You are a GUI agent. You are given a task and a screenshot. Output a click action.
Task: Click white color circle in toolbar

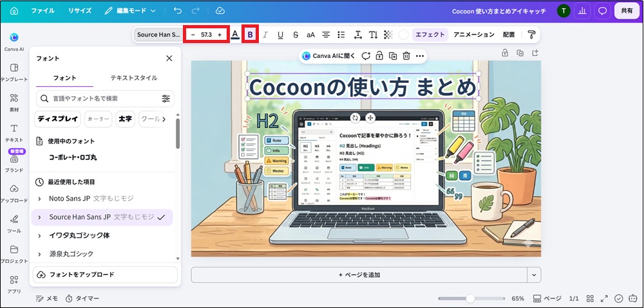click(404, 35)
